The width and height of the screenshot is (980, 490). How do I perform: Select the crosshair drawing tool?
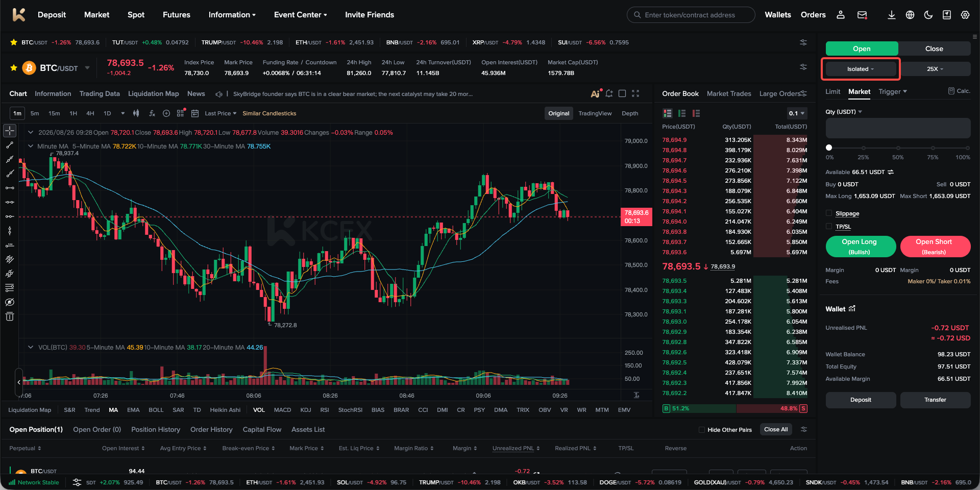[x=10, y=131]
